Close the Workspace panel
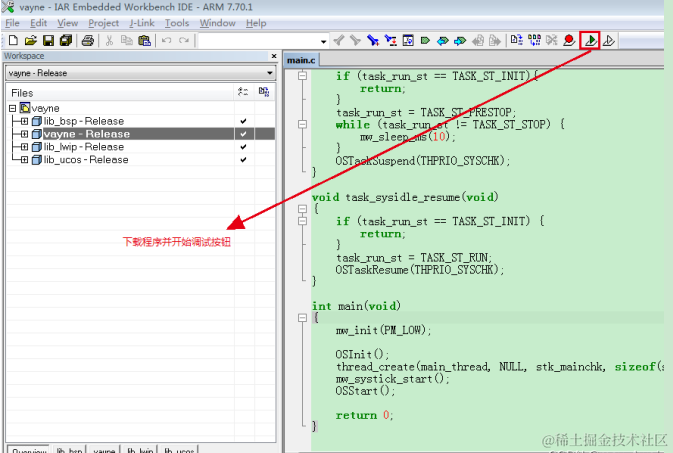673x453 pixels. click(x=274, y=56)
